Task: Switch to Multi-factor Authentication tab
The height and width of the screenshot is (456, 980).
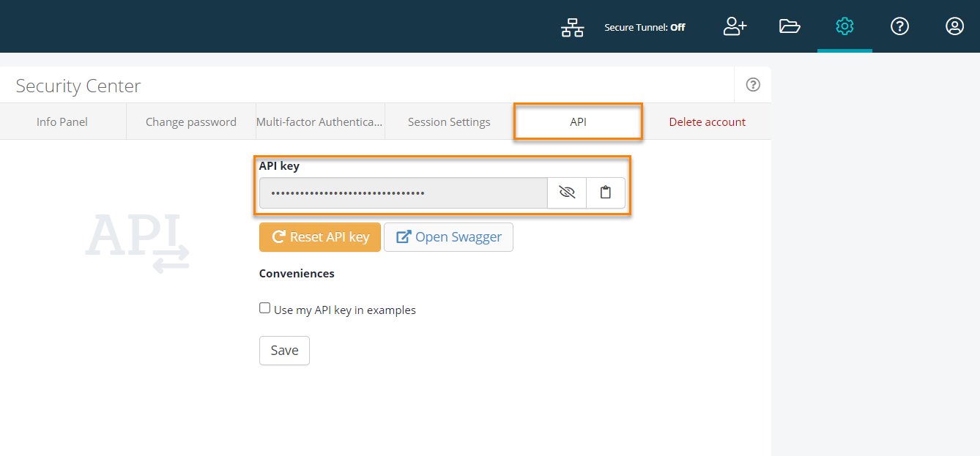Action: (319, 122)
